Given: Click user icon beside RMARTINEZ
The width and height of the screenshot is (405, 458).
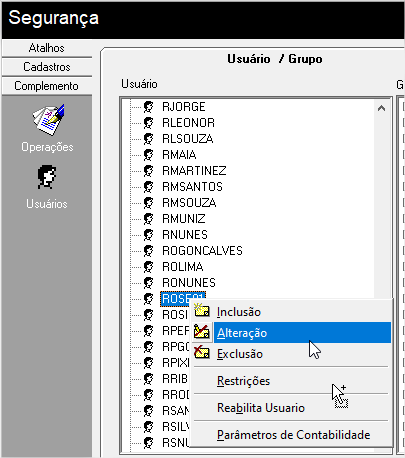Looking at the screenshot, I should [148, 171].
